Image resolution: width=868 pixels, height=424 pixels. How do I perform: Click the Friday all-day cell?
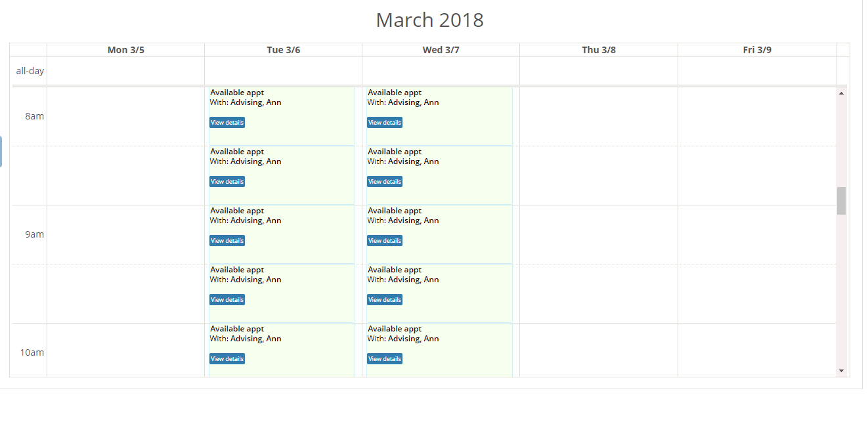click(756, 71)
